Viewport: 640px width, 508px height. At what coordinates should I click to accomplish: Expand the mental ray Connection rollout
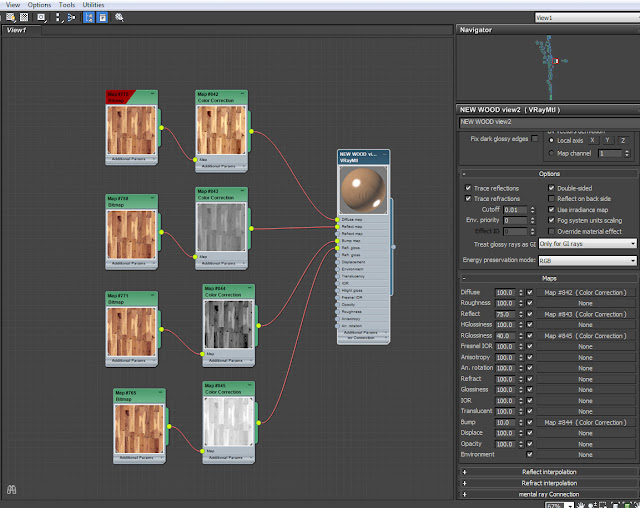[548, 494]
